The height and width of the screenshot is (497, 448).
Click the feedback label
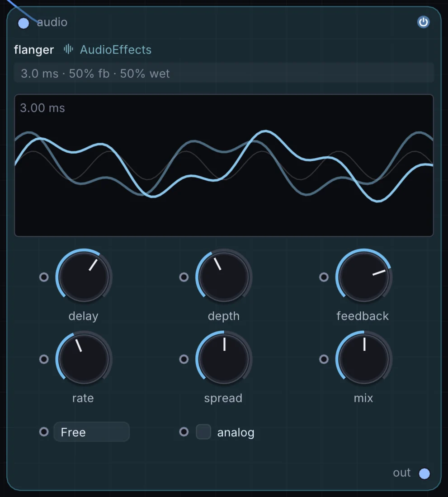[363, 316]
